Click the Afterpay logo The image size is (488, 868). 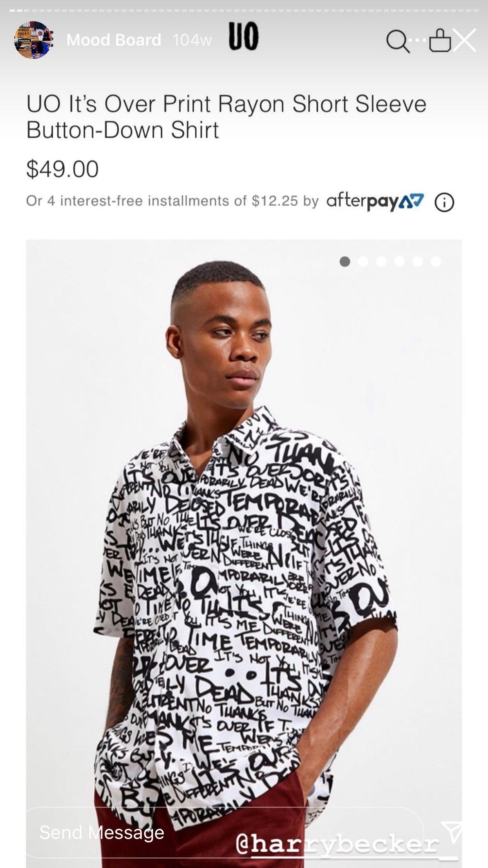(375, 202)
